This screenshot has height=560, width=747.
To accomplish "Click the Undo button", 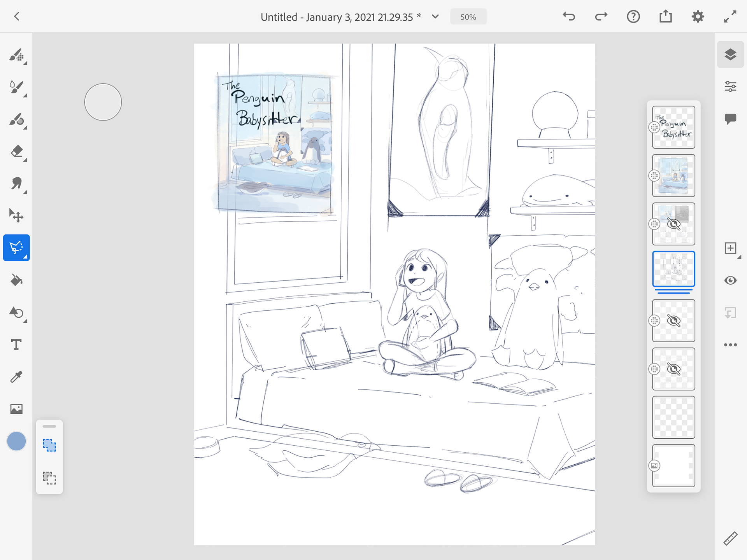I will click(x=569, y=16).
